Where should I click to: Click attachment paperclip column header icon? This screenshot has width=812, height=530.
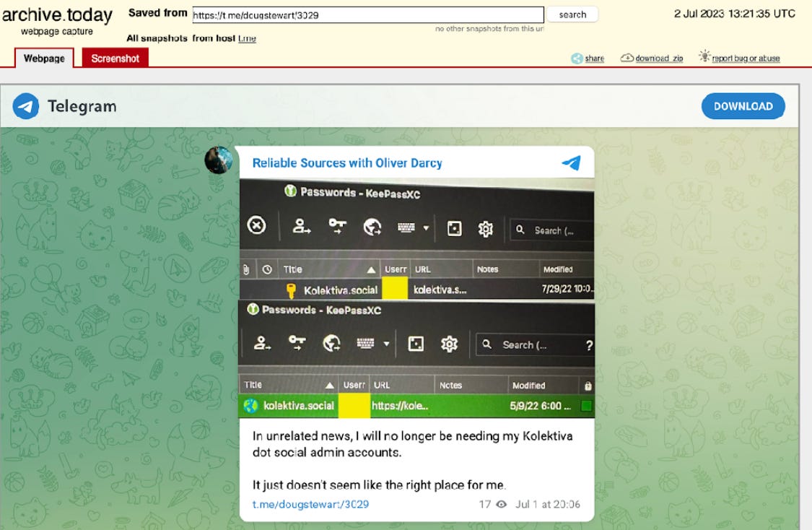(x=246, y=269)
